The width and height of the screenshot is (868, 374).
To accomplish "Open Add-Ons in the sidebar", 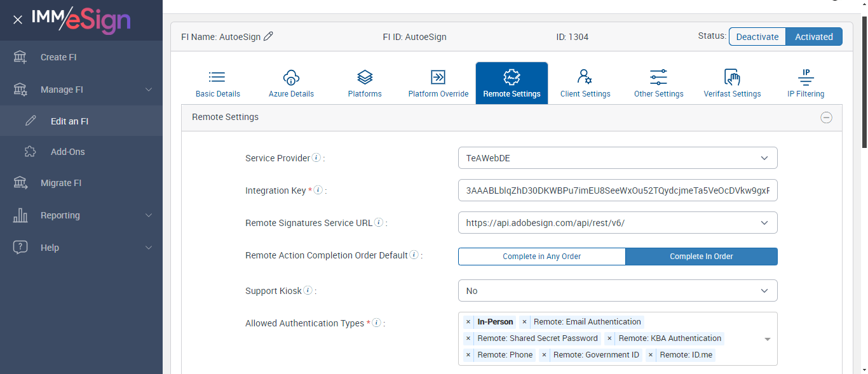I will pyautogui.click(x=67, y=152).
